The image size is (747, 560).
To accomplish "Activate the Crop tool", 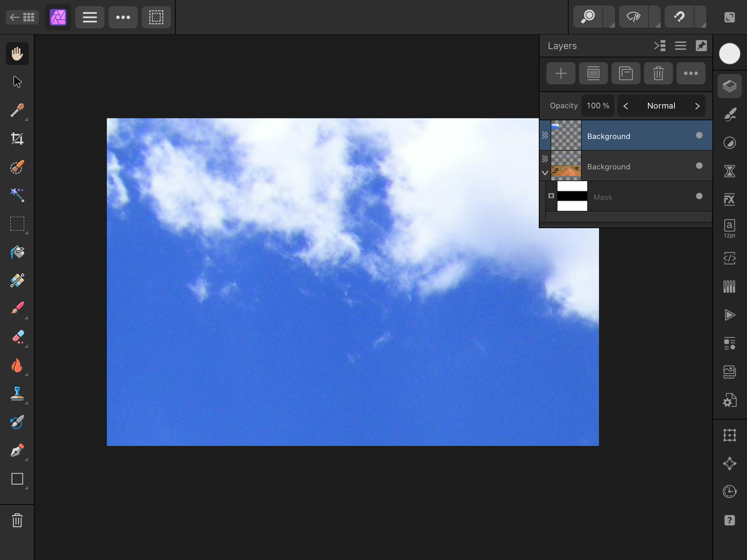I will pos(17,139).
